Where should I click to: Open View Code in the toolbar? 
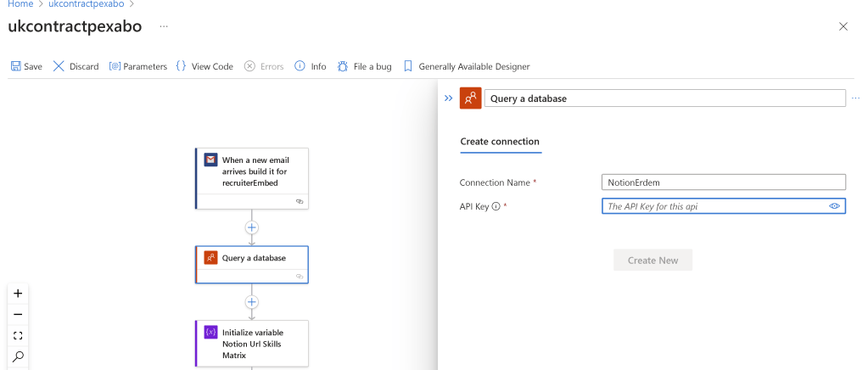[204, 66]
